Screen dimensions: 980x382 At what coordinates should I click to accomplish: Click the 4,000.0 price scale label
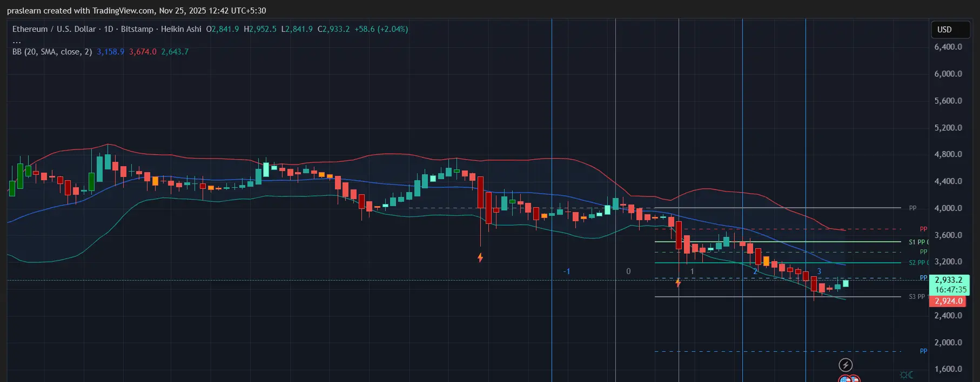pos(948,208)
